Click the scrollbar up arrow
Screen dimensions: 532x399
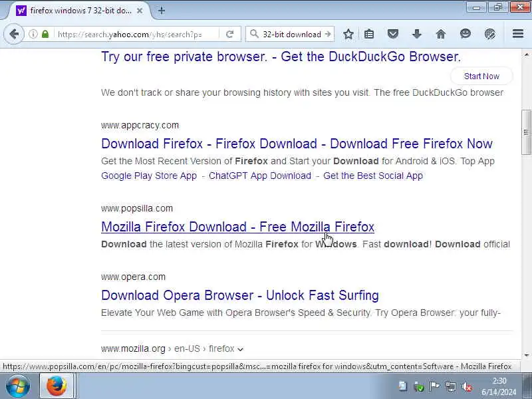(x=526, y=55)
